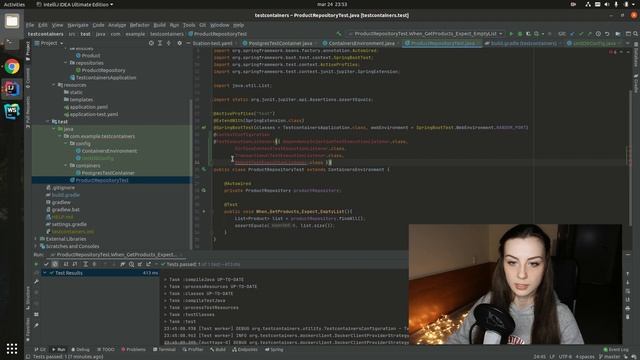Open test history clock icon
This screenshot has height=360, width=640.
pyautogui.click(x=131, y=264)
